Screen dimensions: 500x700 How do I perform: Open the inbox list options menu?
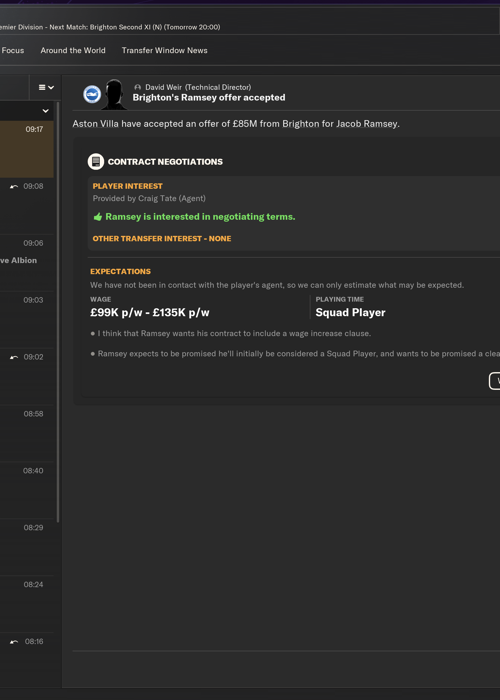[46, 88]
